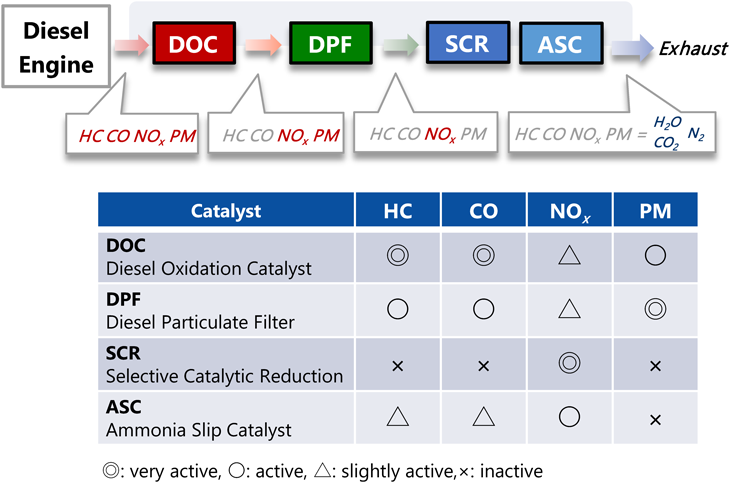Image resolution: width=730 pixels, height=483 pixels.
Task: Click the triangle in DOC NOx cell
Action: pyautogui.click(x=569, y=256)
